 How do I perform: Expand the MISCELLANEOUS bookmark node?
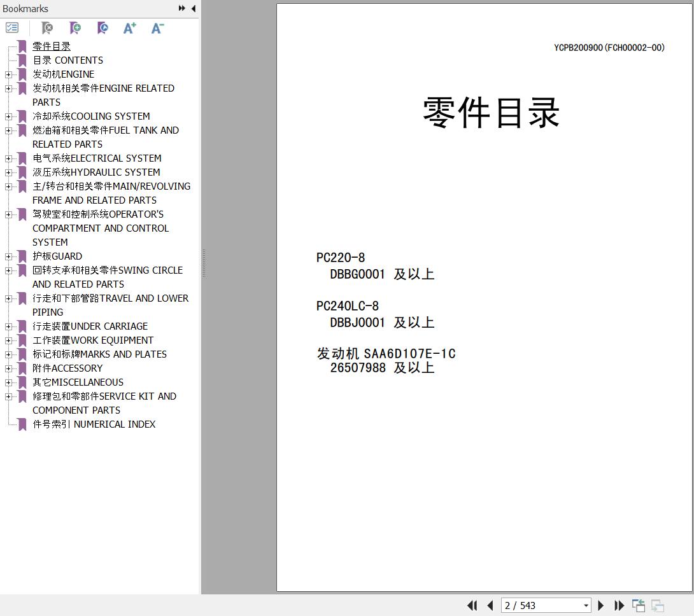click(x=8, y=383)
